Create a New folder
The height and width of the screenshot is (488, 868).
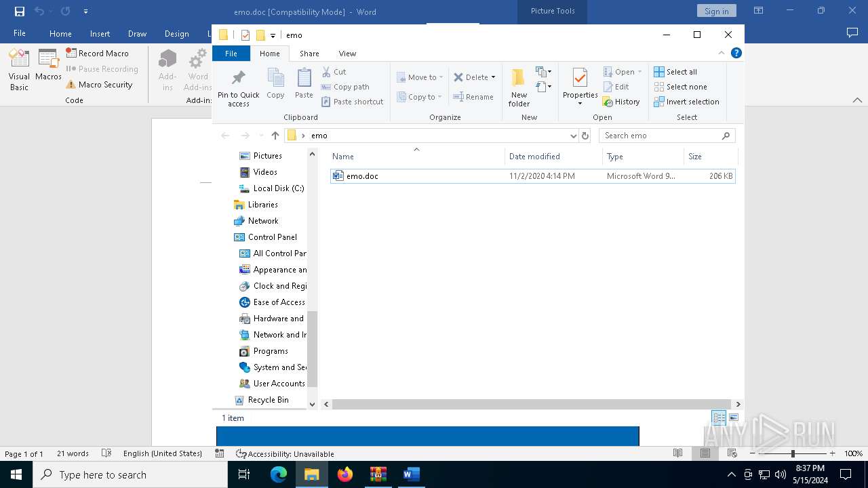(x=519, y=87)
